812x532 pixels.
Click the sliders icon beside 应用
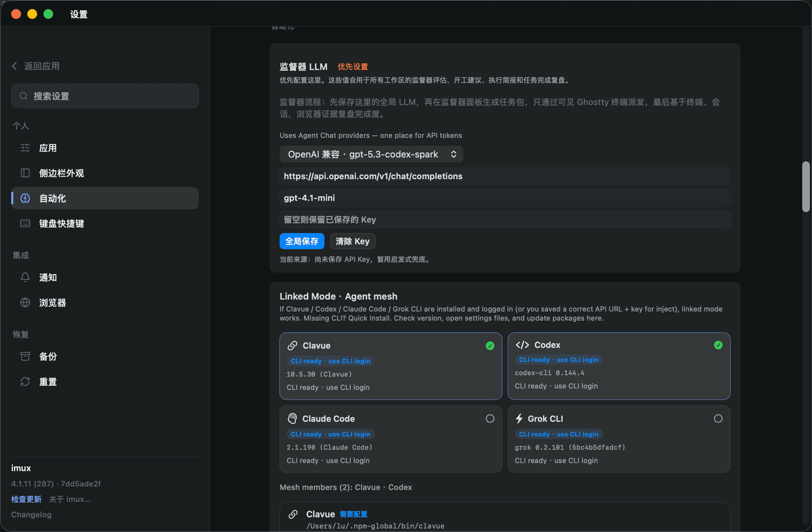point(25,148)
